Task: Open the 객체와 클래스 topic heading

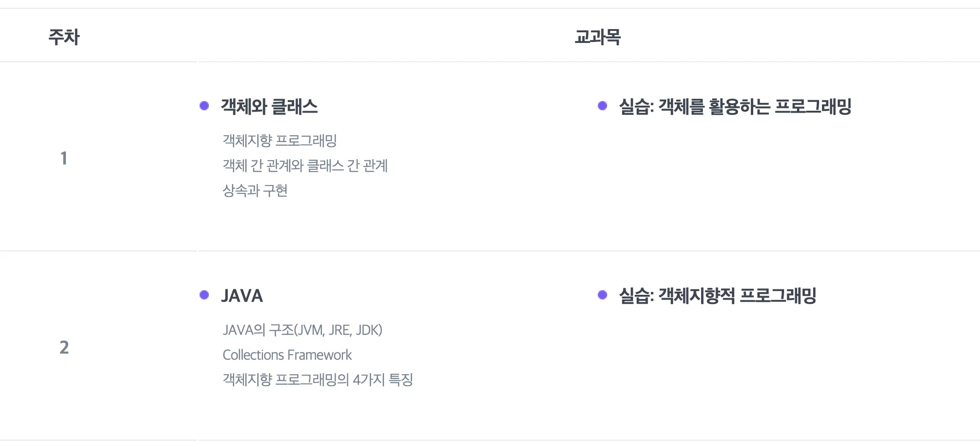Action: point(269,107)
